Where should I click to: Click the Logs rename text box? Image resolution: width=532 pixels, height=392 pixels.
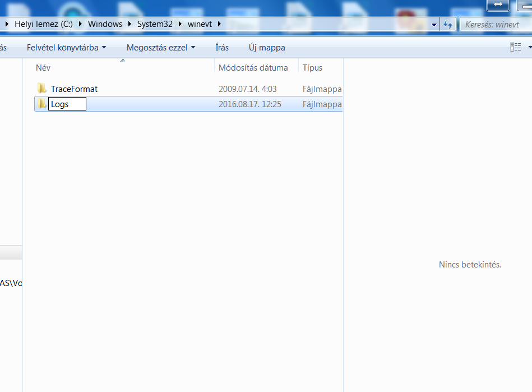67,104
